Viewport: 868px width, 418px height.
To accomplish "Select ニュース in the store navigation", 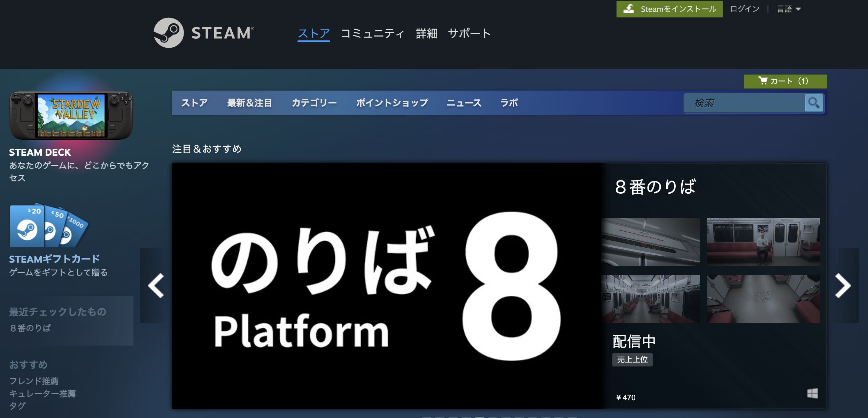I will [464, 103].
